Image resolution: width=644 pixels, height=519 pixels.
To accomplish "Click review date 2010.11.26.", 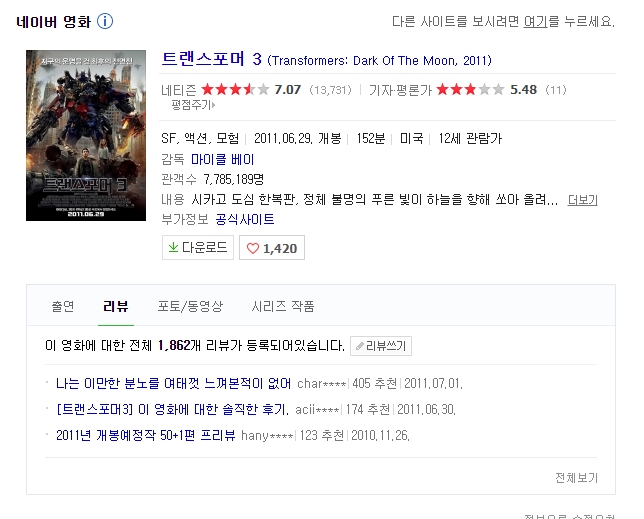I will [380, 435].
